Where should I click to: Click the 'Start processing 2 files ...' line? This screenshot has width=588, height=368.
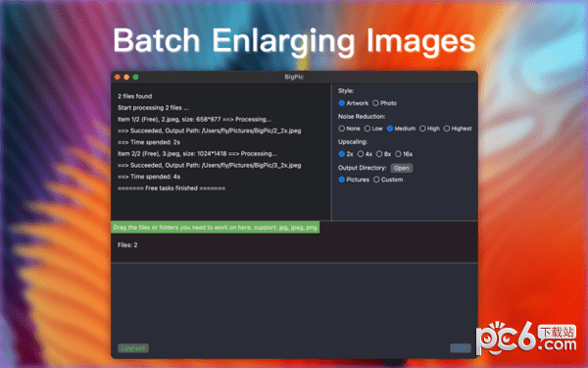click(154, 108)
